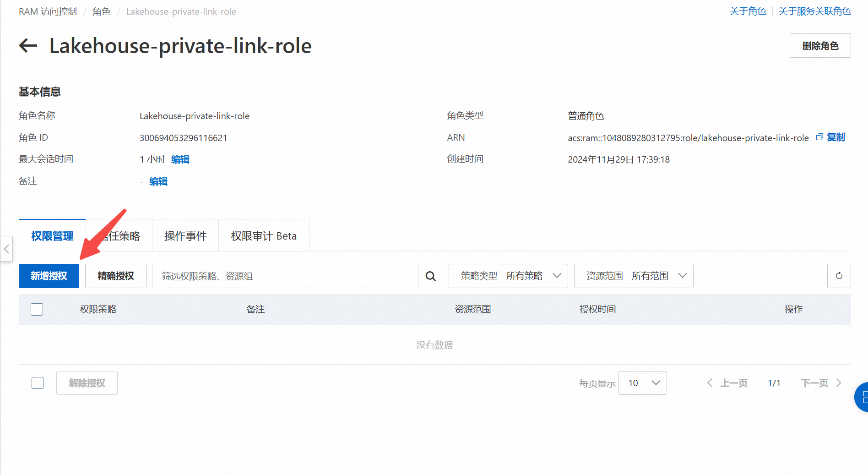The height and width of the screenshot is (475, 868).
Task: Open the 权限审计 Beta tab
Action: tap(264, 236)
